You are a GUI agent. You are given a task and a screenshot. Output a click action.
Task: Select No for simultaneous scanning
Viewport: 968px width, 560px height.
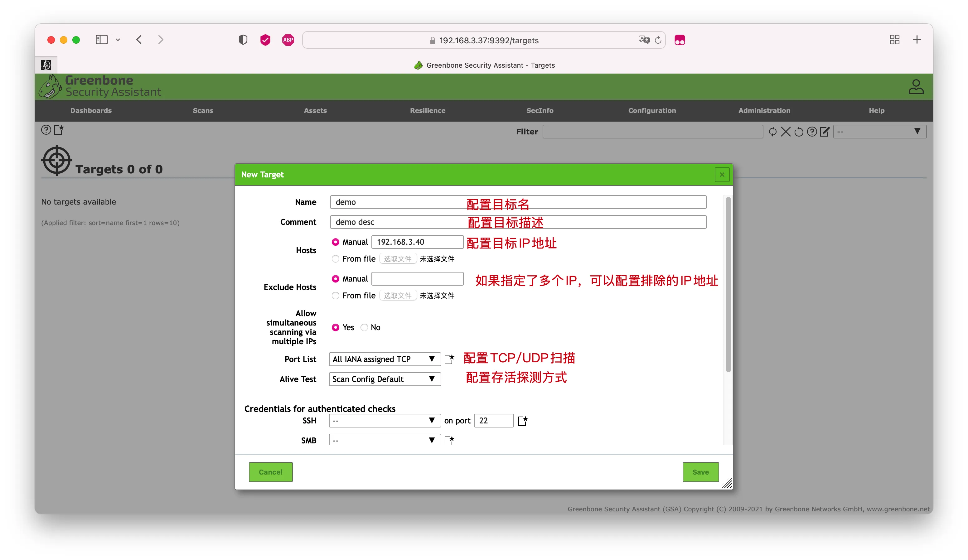[x=364, y=328]
